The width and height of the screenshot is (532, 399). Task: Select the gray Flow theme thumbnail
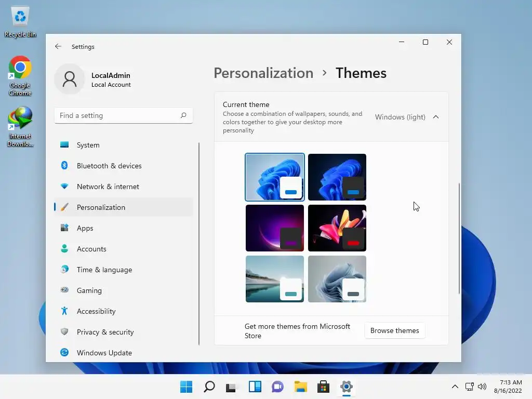tap(337, 279)
